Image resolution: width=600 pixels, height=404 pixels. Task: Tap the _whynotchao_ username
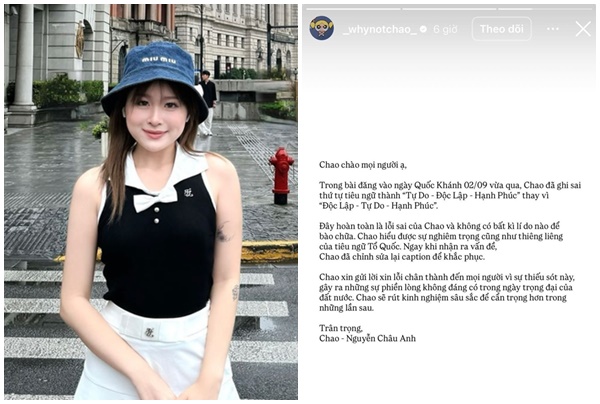(x=380, y=29)
